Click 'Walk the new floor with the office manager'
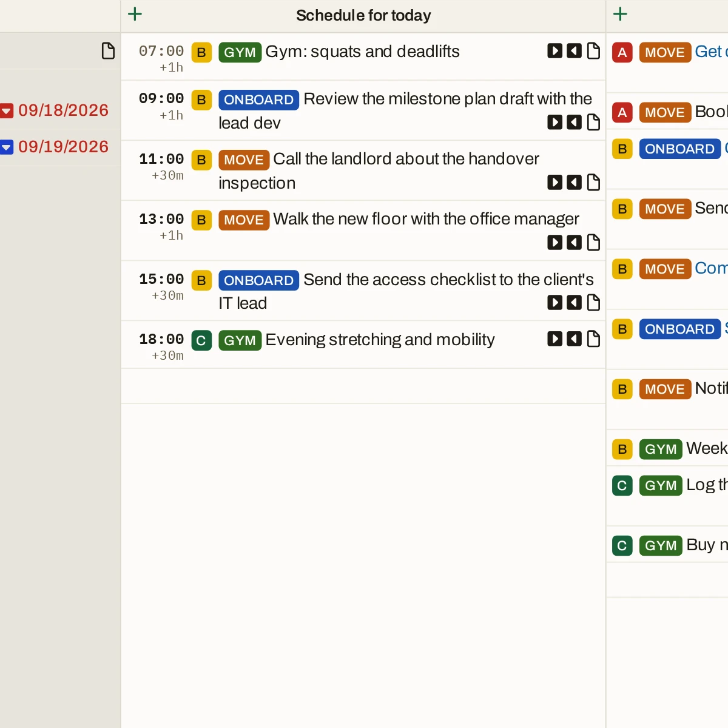Image resolution: width=728 pixels, height=728 pixels. pyautogui.click(x=426, y=219)
